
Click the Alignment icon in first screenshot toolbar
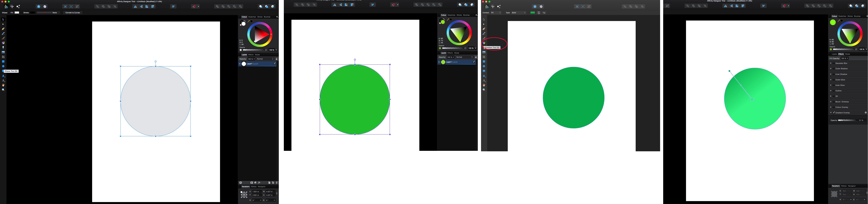pyautogui.click(x=173, y=6)
